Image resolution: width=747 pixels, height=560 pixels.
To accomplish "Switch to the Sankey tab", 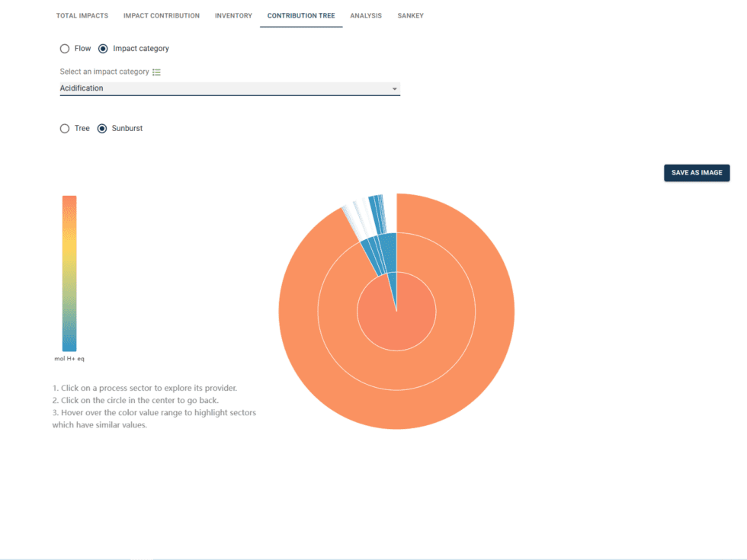I will [411, 16].
